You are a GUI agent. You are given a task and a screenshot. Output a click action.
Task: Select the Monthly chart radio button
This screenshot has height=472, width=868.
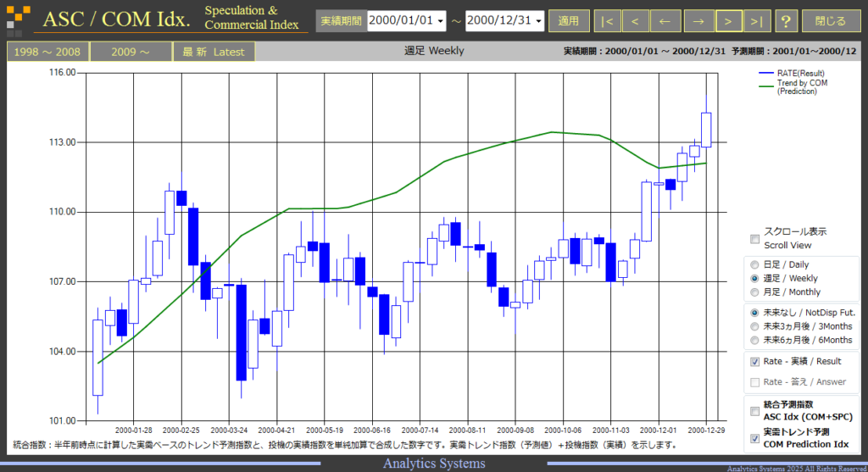click(x=754, y=292)
